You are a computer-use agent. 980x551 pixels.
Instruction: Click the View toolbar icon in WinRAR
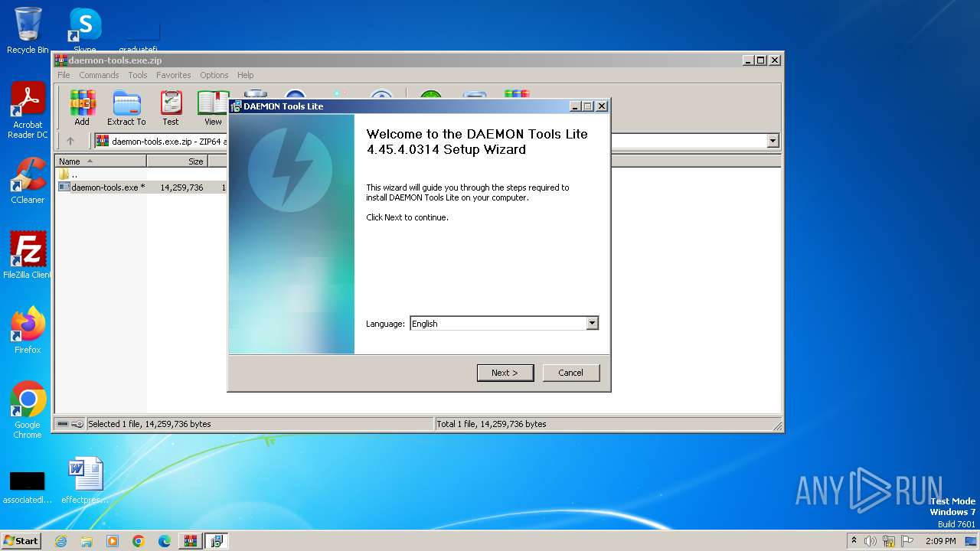click(x=213, y=108)
